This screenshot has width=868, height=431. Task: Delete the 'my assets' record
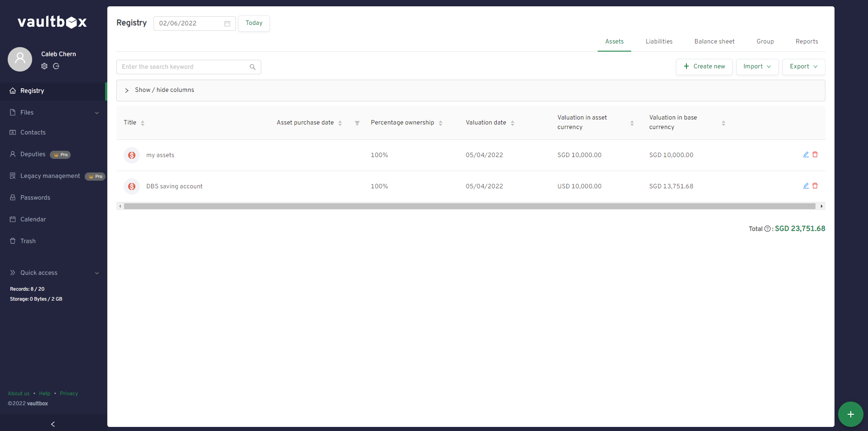point(815,154)
